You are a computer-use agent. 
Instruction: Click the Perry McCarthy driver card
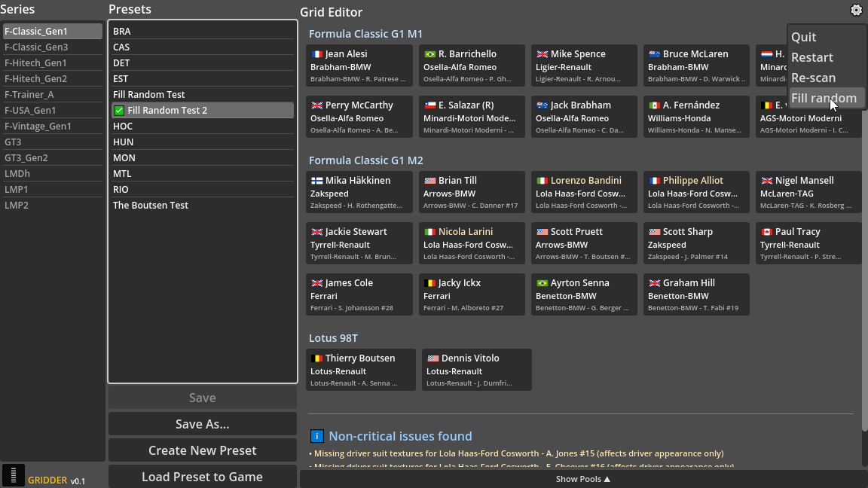pos(359,117)
